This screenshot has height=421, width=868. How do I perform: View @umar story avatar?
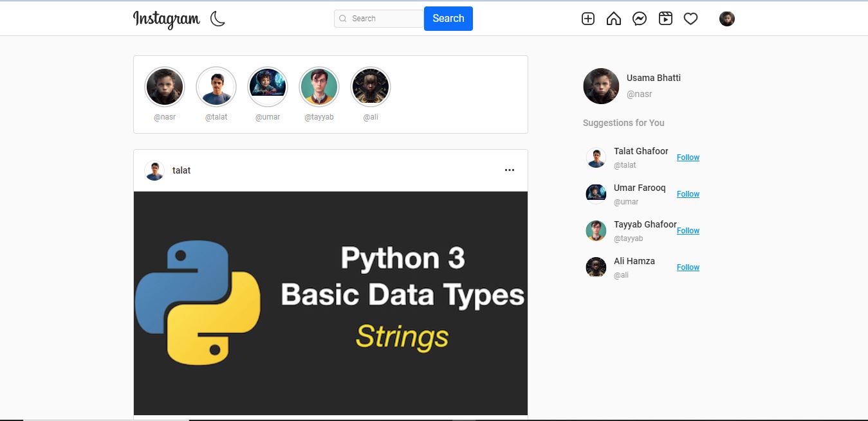[x=268, y=87]
